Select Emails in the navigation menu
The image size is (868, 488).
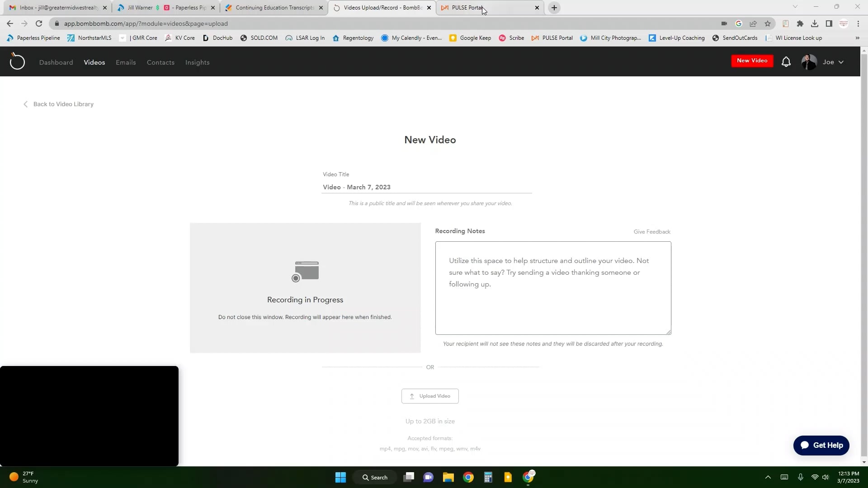click(126, 62)
